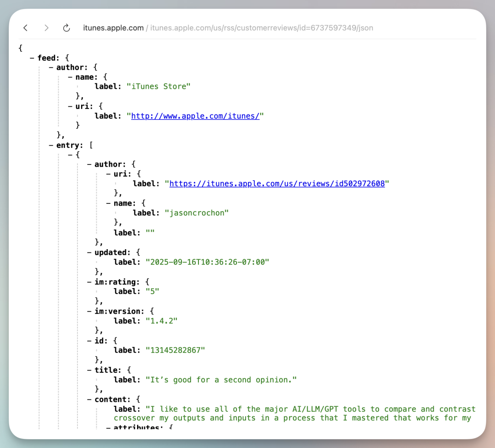
Task: Collapse the im:version object
Action: coord(89,311)
